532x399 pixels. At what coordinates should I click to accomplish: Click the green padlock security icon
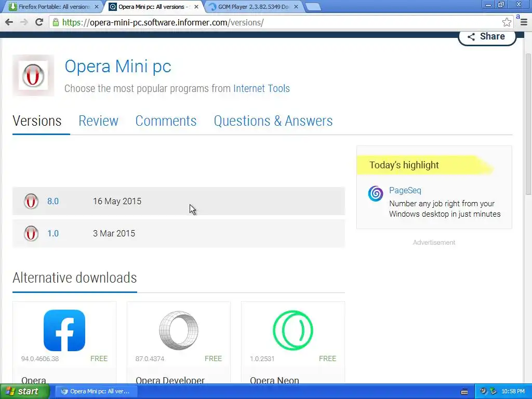(x=56, y=22)
